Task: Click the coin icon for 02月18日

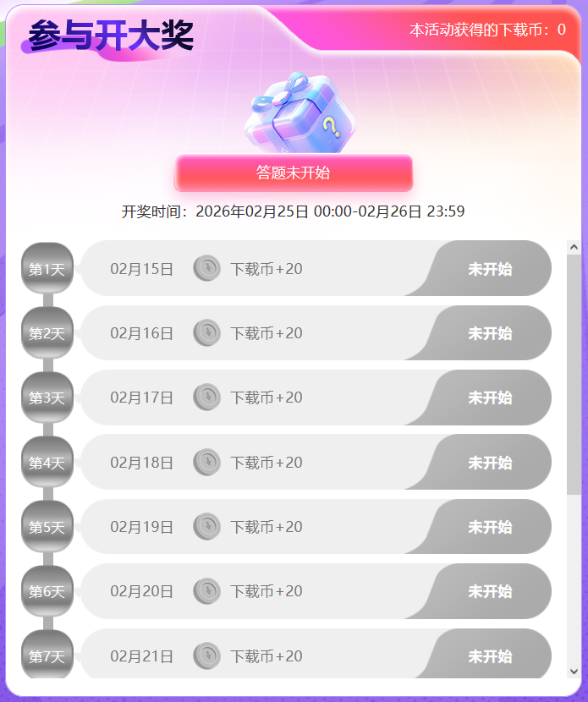Action: point(206,463)
